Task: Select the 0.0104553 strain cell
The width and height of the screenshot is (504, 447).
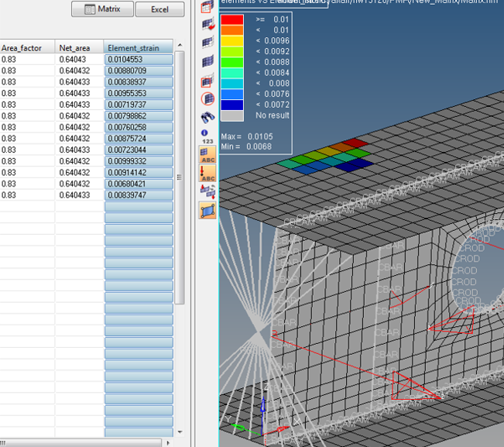Action: [x=138, y=59]
